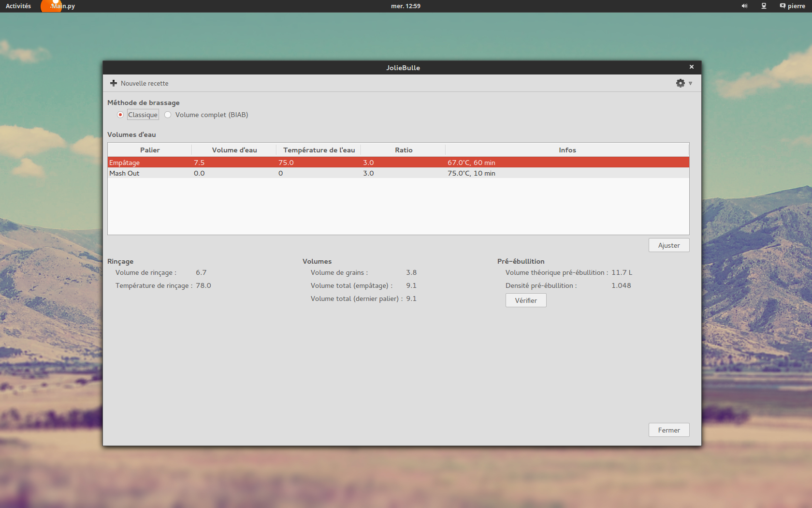Click the Ajuster button
Image resolution: width=812 pixels, height=508 pixels.
pyautogui.click(x=668, y=245)
